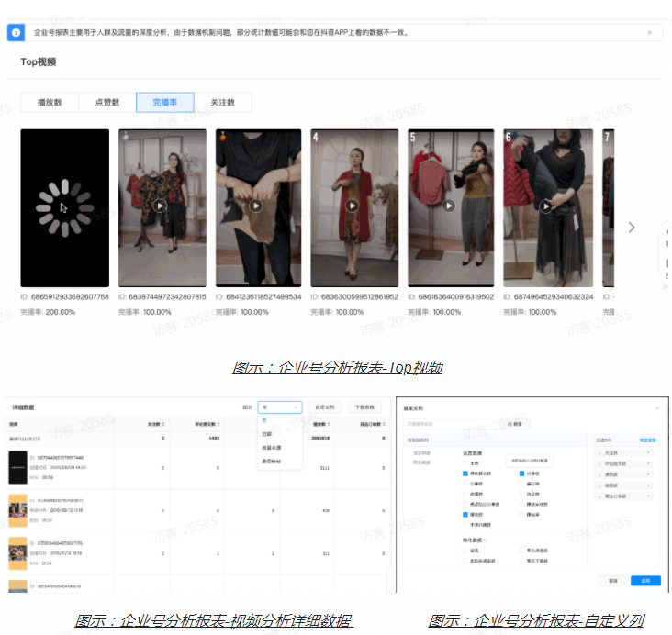The image size is (672, 635).
Task: Sort by the 商品订单数 column icon
Action: (x=384, y=424)
